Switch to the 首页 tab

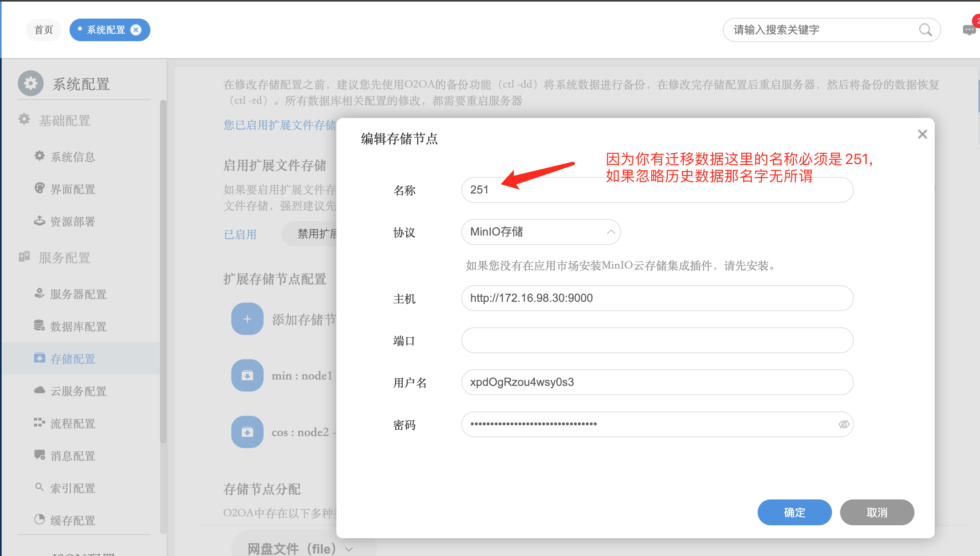click(44, 30)
